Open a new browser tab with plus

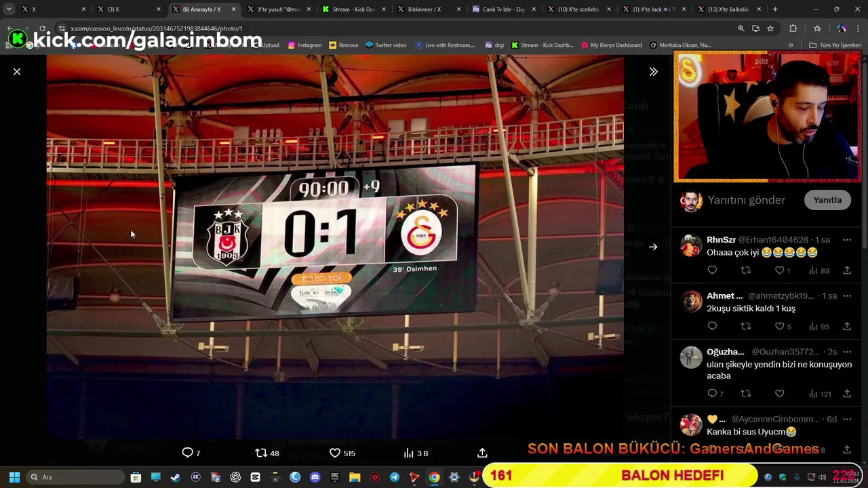[x=775, y=9]
